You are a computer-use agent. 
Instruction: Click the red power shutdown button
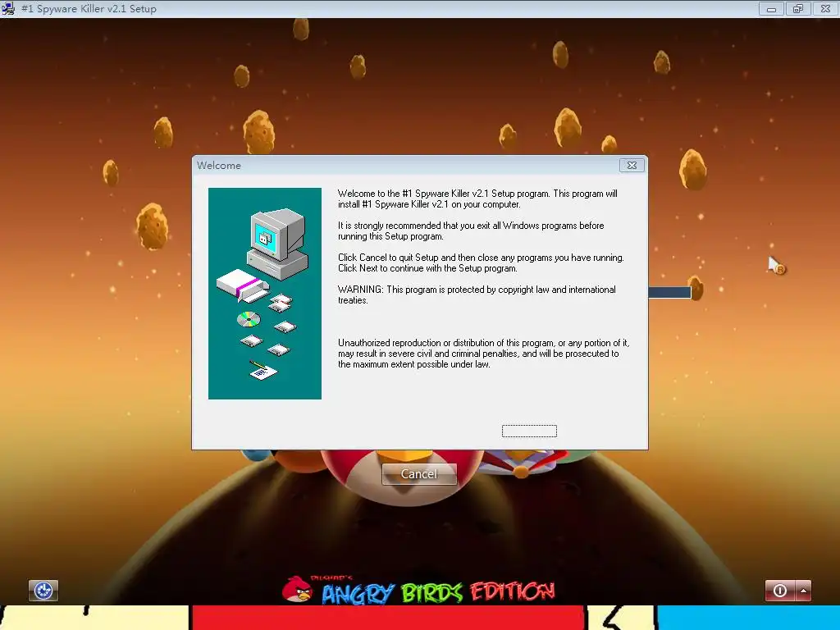780,591
